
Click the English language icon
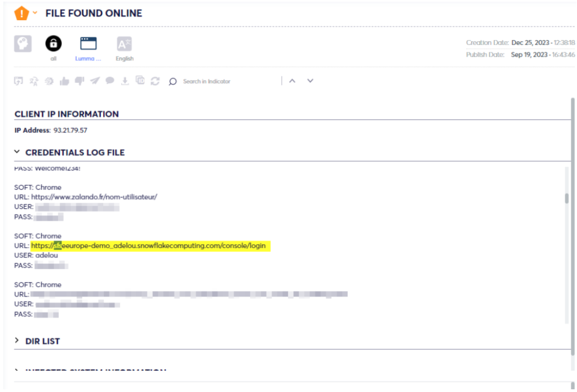(x=125, y=44)
